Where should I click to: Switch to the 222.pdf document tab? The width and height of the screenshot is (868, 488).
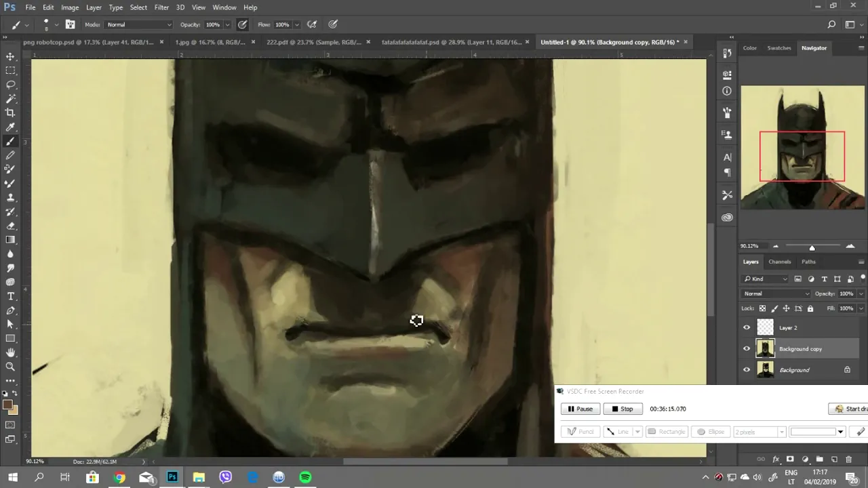(314, 42)
